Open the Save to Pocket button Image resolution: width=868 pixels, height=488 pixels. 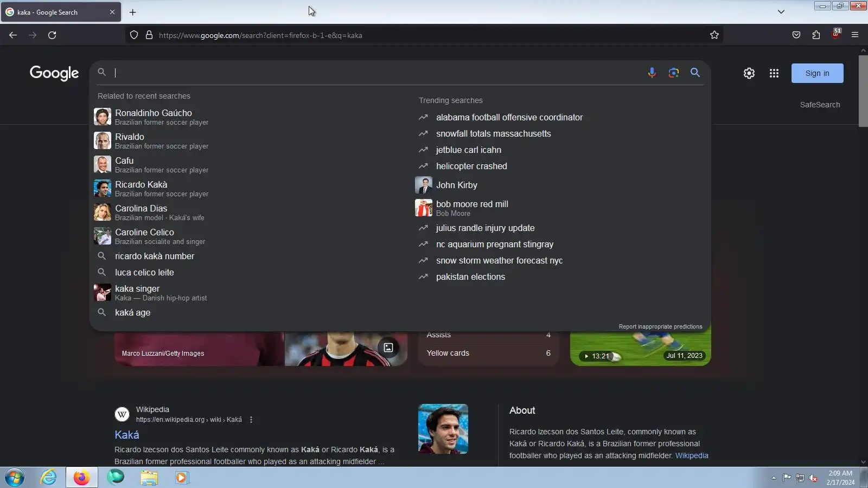coord(796,35)
